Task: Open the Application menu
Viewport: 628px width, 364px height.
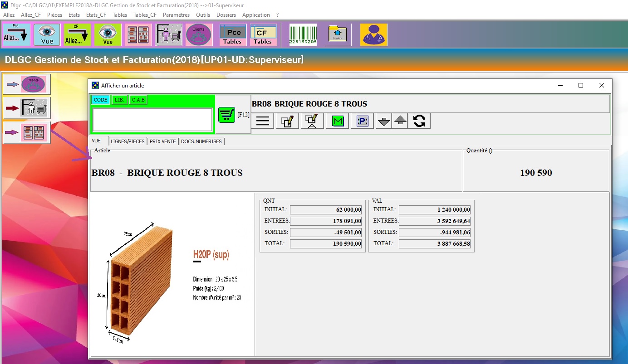Action: 256,15
